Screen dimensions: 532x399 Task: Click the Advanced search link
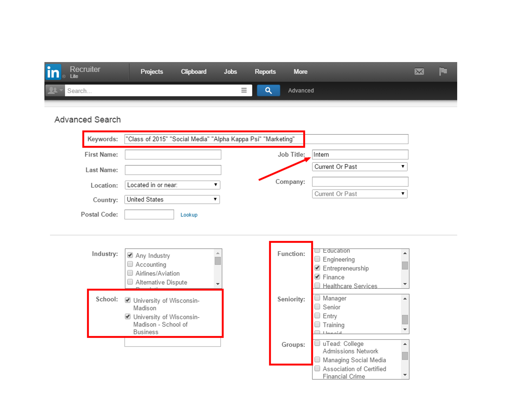301,90
